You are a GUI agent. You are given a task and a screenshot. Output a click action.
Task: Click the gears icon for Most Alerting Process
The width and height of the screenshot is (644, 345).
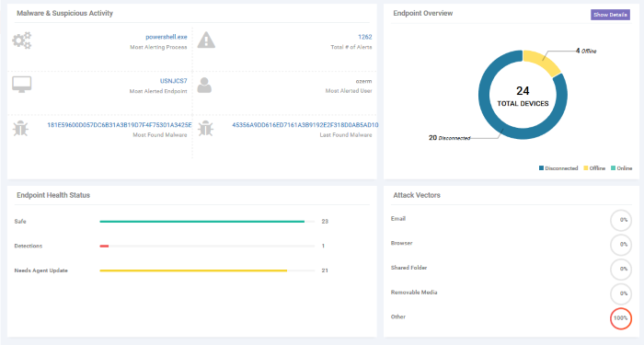pos(22,40)
